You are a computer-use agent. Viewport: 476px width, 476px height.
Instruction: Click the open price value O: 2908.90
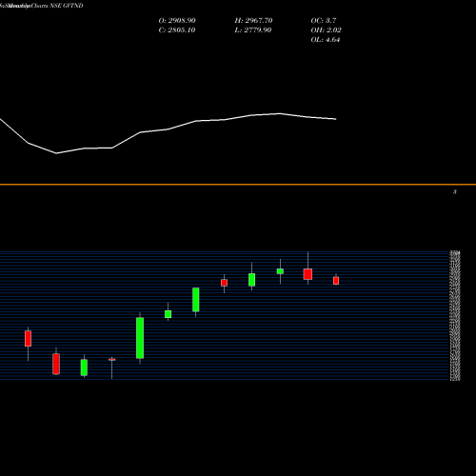[177, 20]
